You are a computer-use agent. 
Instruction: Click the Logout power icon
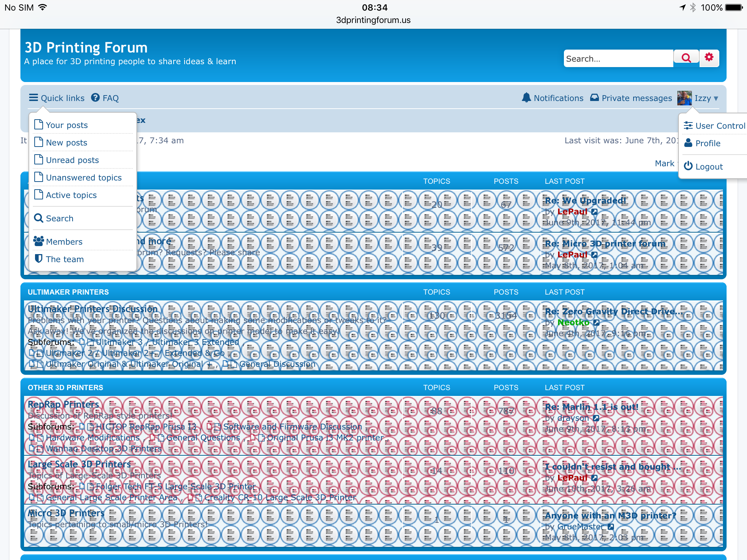(x=688, y=166)
